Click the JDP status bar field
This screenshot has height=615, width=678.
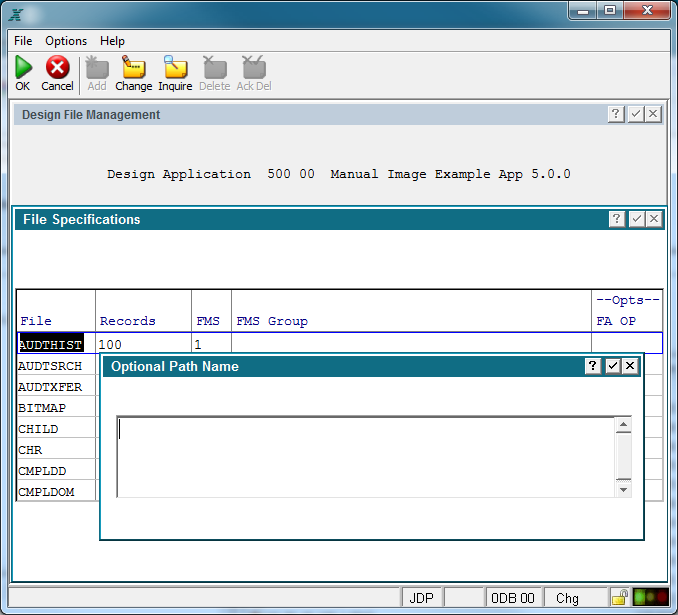(422, 598)
